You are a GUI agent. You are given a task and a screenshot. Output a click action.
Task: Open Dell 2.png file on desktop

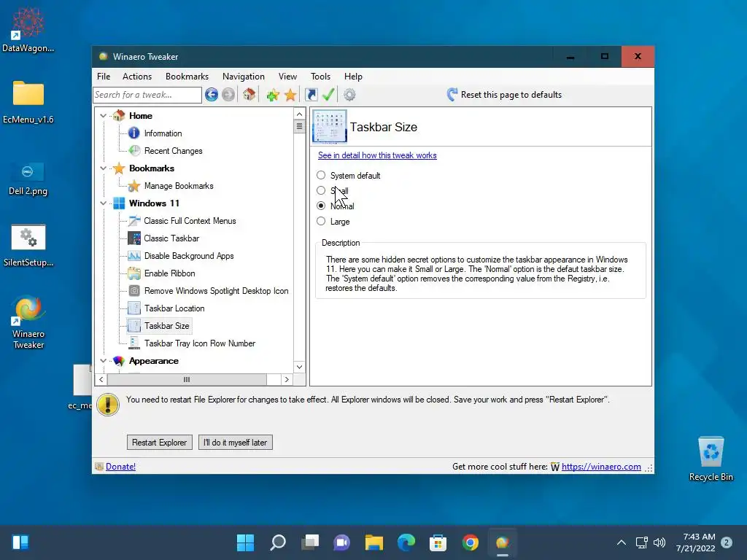(28, 178)
